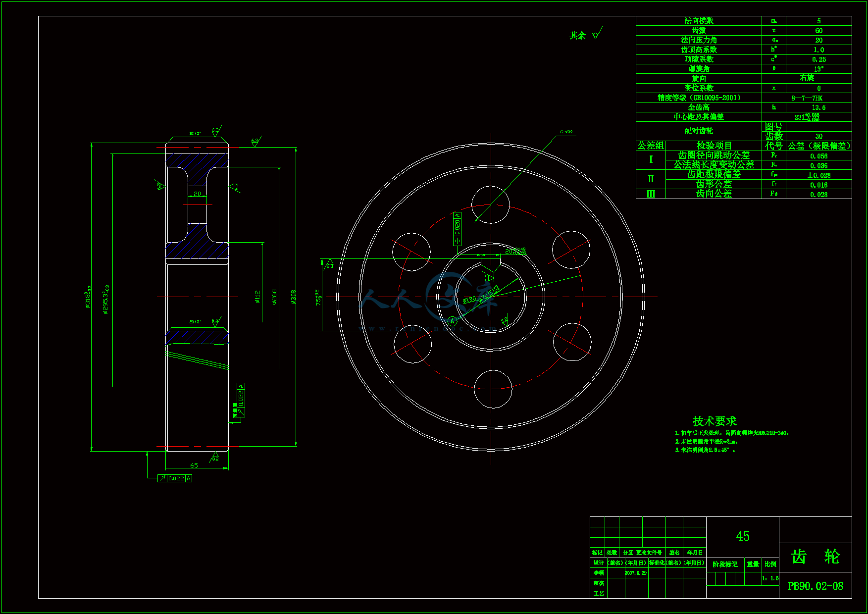
Task: Click the 公法线长度变动公差 row label
Action: (714, 164)
